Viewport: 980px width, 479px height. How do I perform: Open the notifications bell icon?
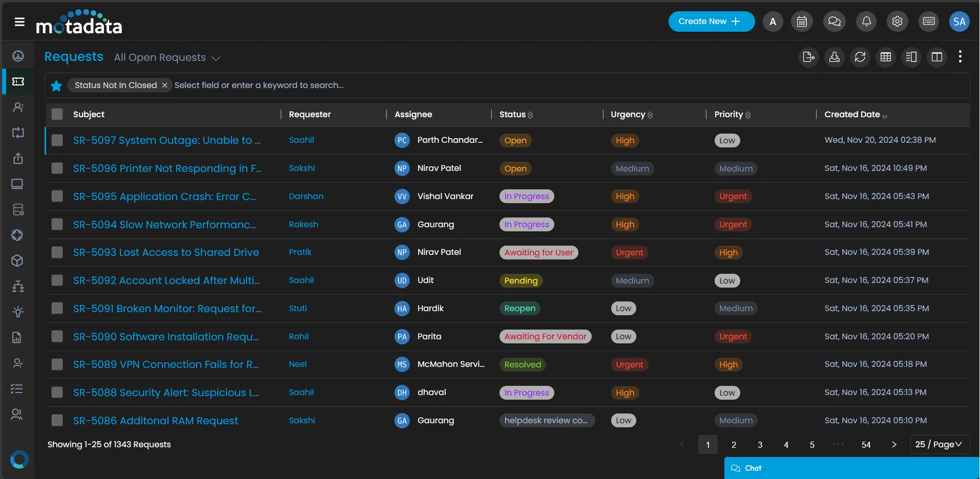(866, 21)
